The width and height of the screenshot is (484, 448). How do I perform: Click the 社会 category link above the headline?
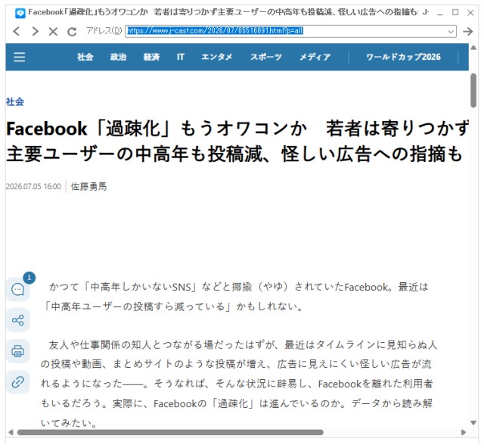coord(15,101)
